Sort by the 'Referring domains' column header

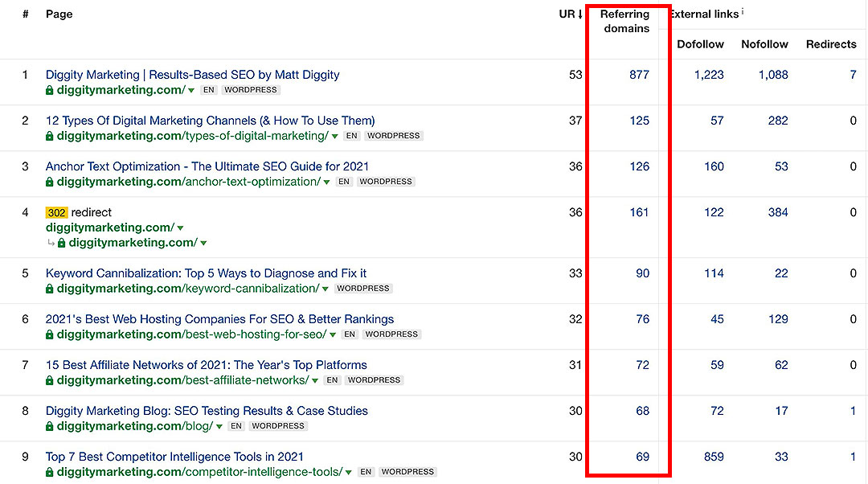pyautogui.click(x=625, y=21)
